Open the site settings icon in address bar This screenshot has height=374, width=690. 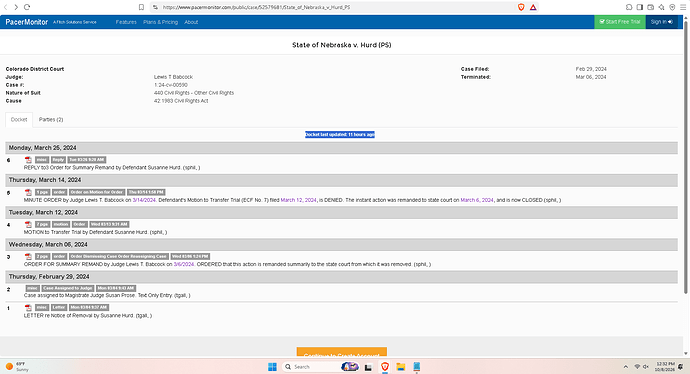155,7
